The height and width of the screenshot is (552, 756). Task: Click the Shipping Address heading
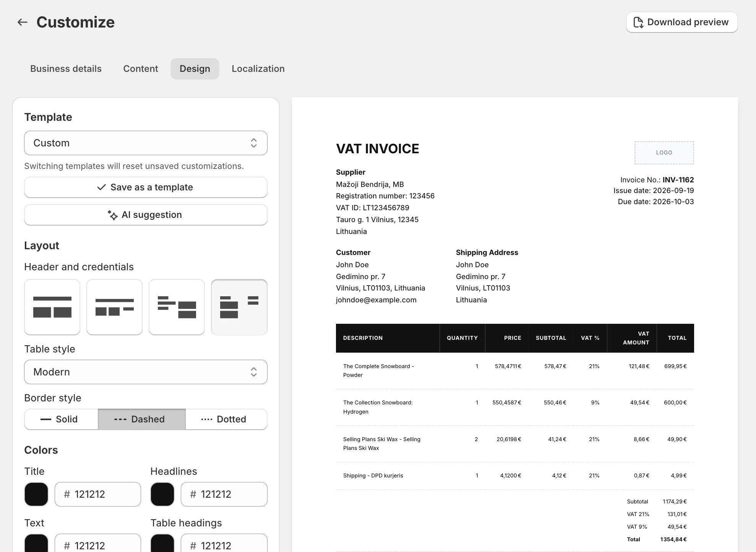[x=487, y=253]
